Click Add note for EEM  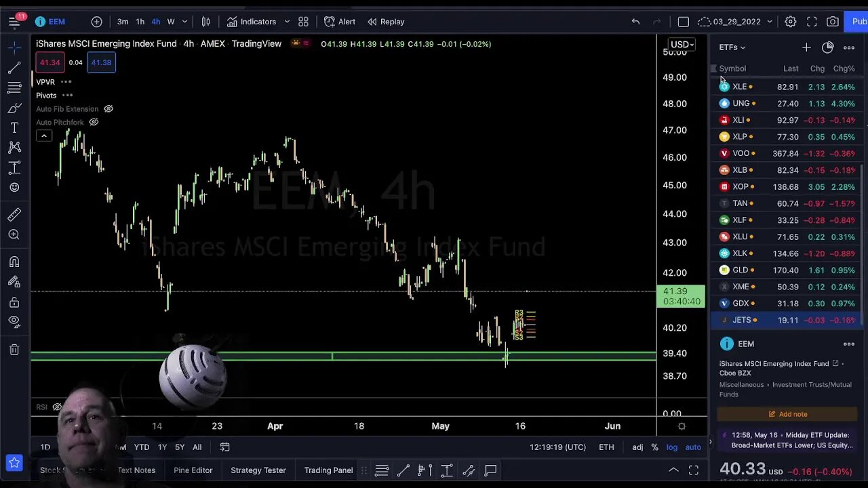[x=788, y=414]
